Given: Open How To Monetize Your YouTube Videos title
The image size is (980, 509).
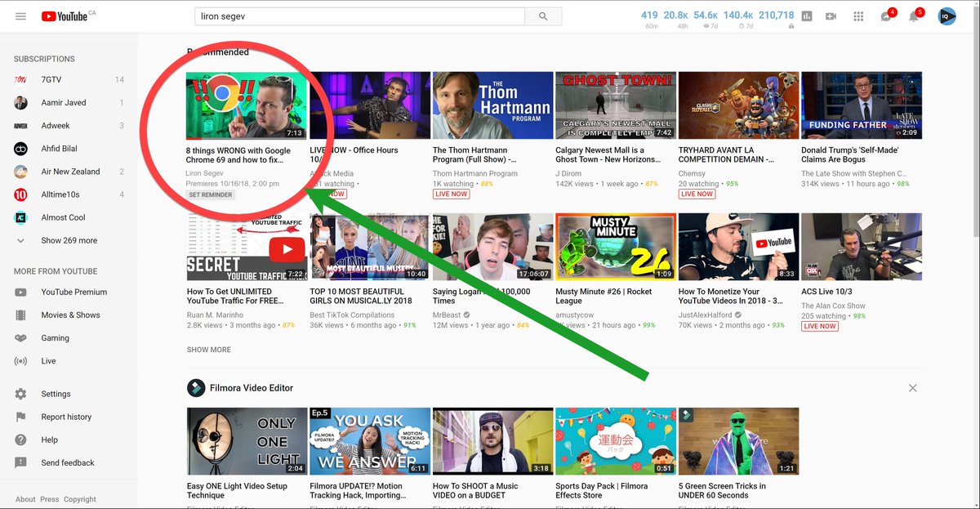Looking at the screenshot, I should click(x=730, y=296).
